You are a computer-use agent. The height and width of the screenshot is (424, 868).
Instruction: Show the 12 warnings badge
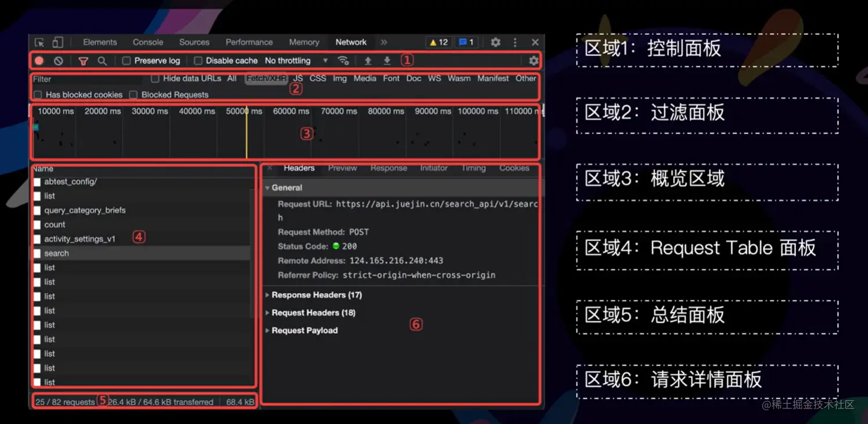pyautogui.click(x=439, y=42)
